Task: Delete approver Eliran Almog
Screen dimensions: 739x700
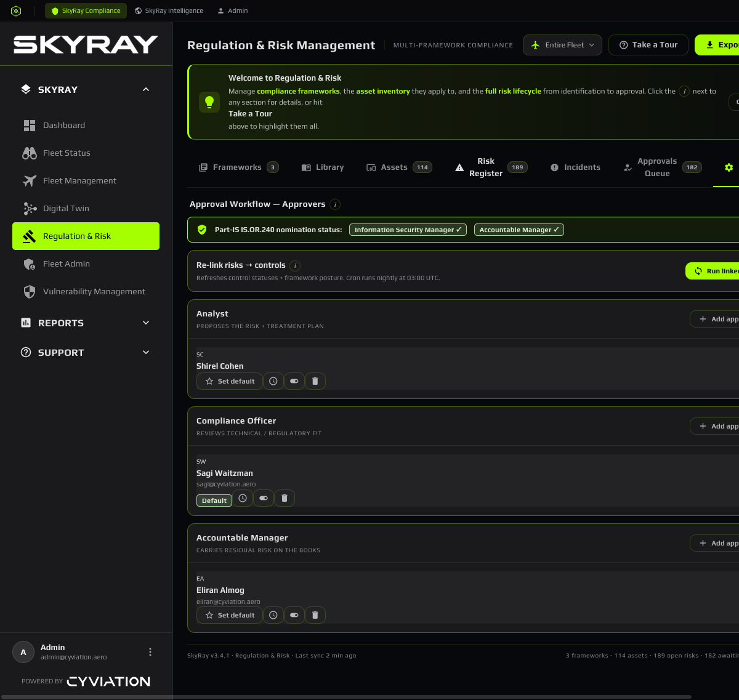Action: 315,615
